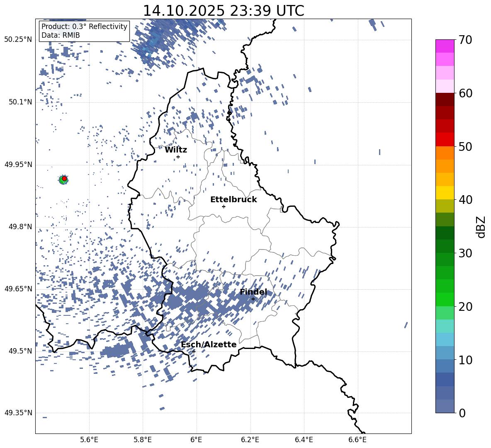
Task: Click the 49.8°N latitude tick label
Action: [x=20, y=227]
